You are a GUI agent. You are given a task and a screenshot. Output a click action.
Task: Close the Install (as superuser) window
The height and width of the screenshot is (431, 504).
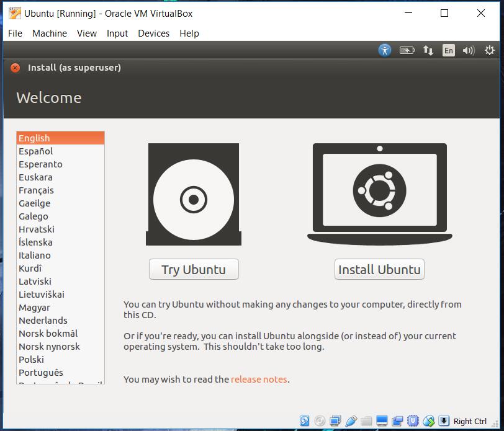click(15, 68)
